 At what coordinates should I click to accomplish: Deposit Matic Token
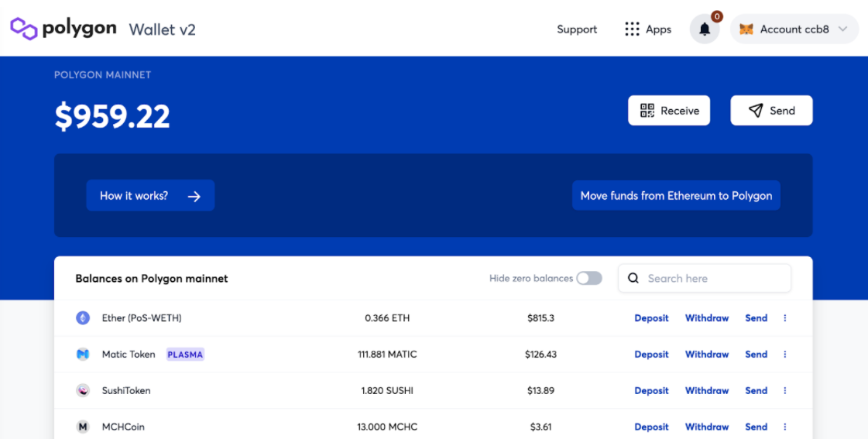click(x=651, y=355)
